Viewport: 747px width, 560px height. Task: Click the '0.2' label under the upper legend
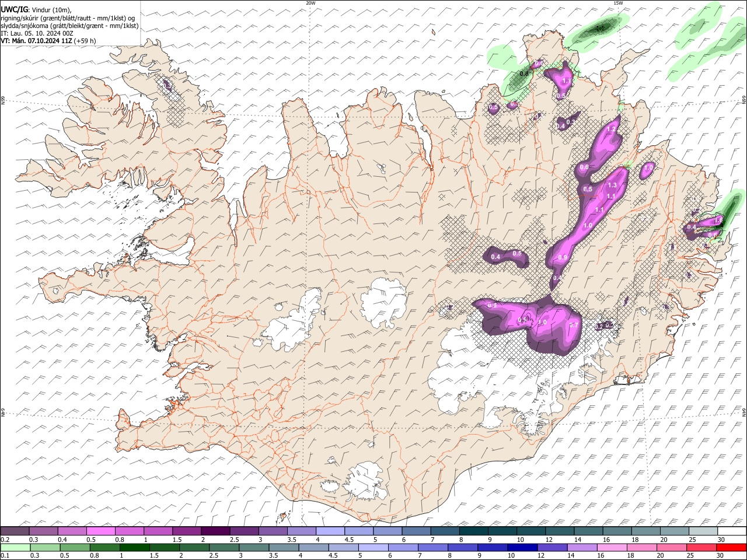6,540
